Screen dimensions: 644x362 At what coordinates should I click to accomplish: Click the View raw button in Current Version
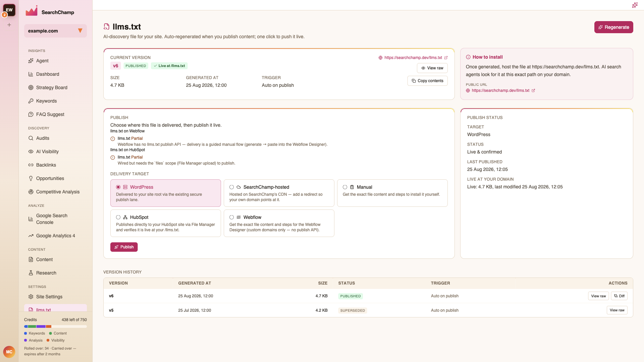coord(432,68)
